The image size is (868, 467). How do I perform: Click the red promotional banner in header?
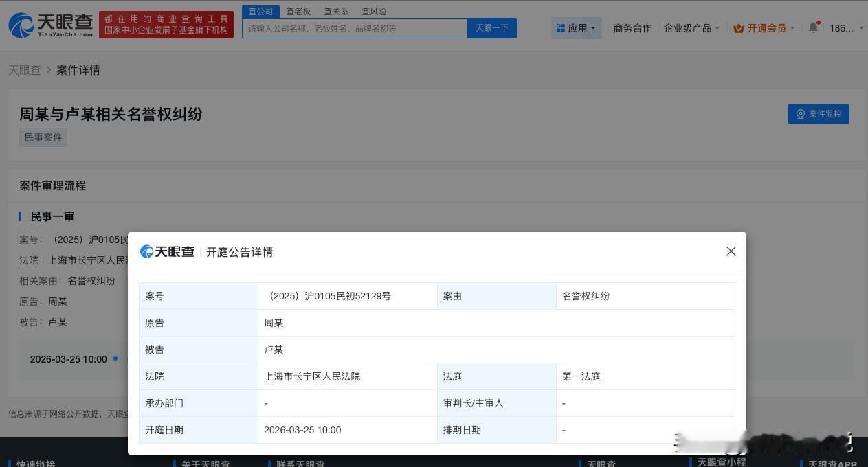[x=166, y=25]
